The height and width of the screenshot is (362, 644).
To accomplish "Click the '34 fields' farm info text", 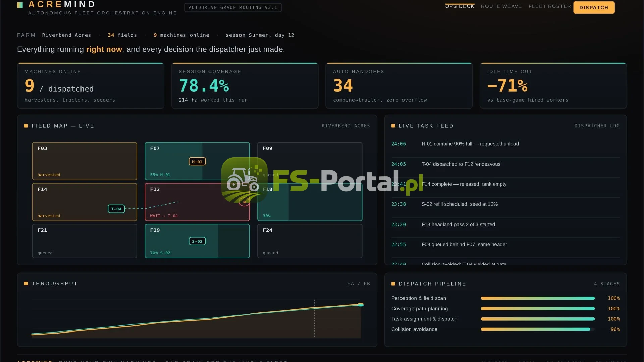I will coord(122,35).
